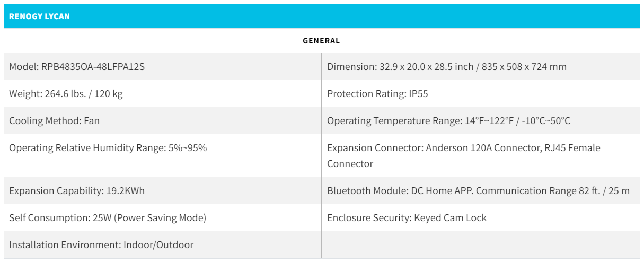This screenshot has width=644, height=262.
Task: Click the RENOGY LYCAN header bar
Action: click(x=321, y=16)
